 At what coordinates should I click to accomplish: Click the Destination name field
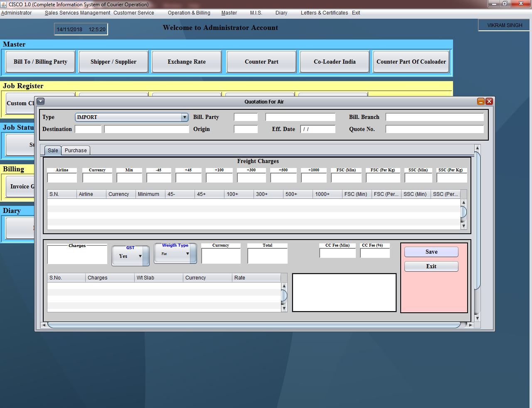[x=147, y=129]
